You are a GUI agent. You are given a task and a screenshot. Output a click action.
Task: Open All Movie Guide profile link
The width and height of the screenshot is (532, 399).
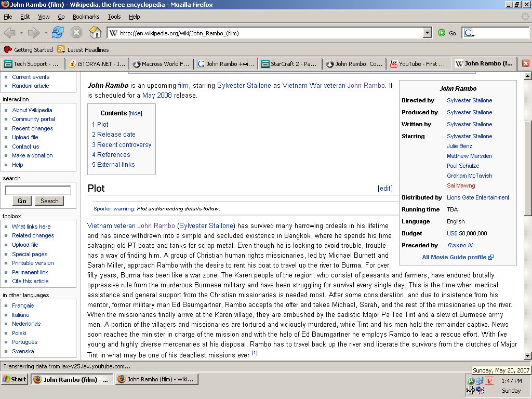coord(457,257)
